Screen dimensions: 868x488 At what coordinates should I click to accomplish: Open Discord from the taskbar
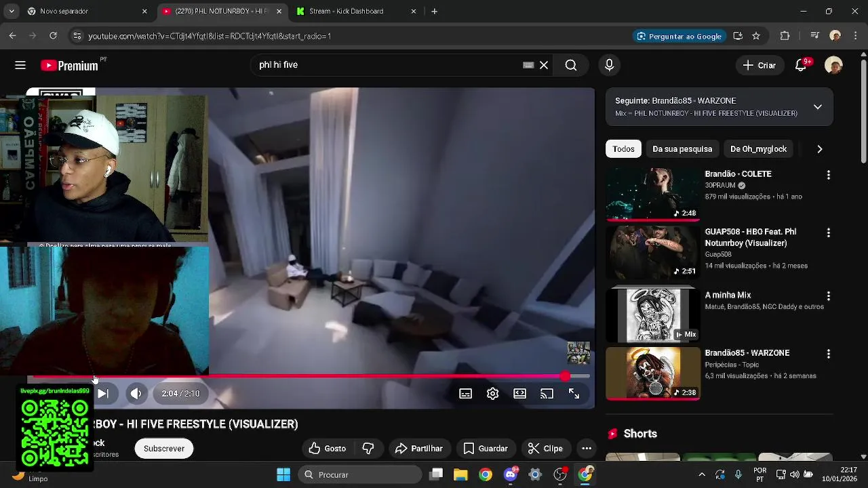pos(511,474)
